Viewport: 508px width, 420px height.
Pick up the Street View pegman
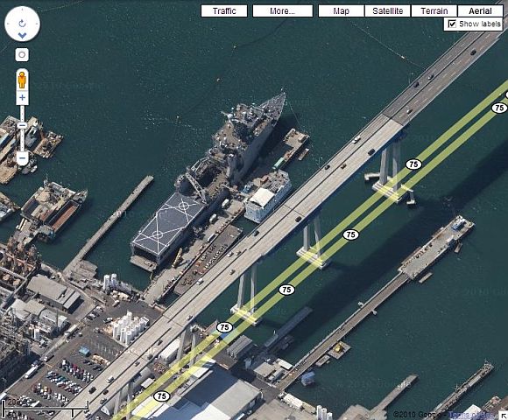pyautogui.click(x=22, y=80)
